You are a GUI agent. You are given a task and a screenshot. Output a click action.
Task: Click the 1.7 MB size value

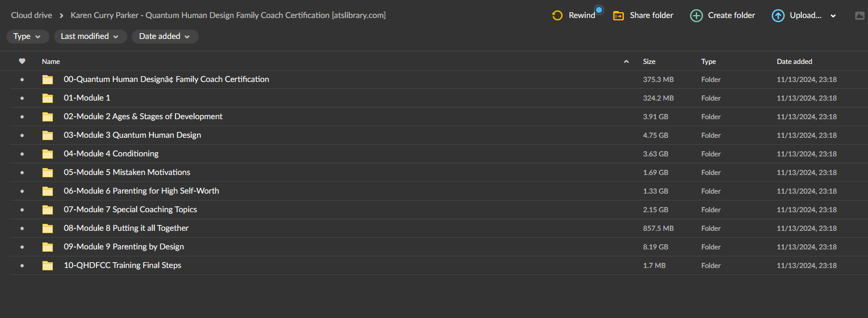(x=654, y=266)
